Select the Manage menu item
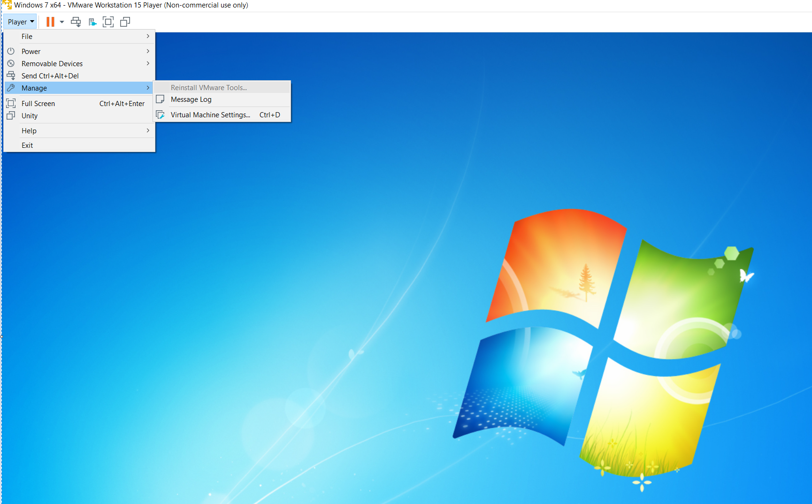Image resolution: width=812 pixels, height=504 pixels. pyautogui.click(x=79, y=88)
